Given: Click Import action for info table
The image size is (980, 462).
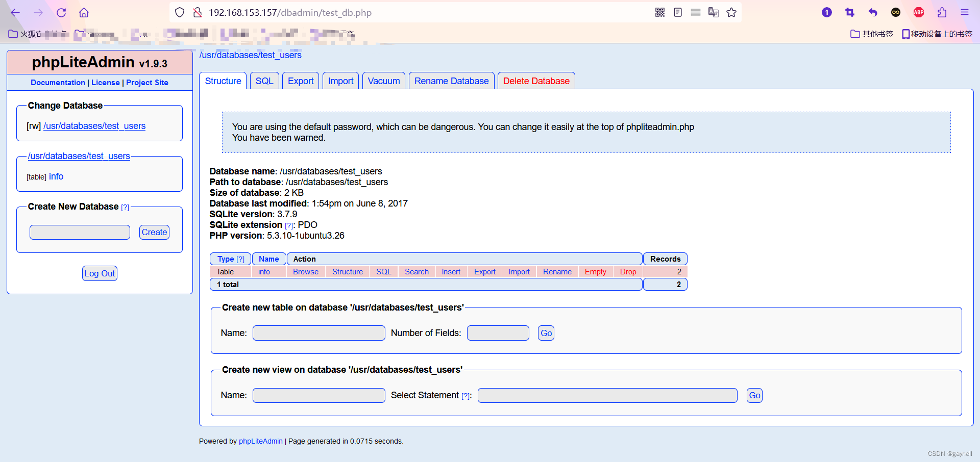Looking at the screenshot, I should coord(519,272).
